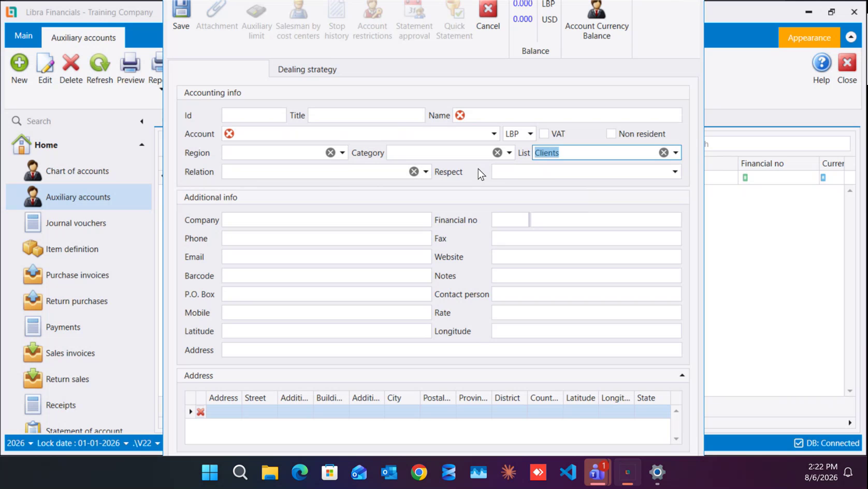The height and width of the screenshot is (489, 868).
Task: Click into the Company input field
Action: (326, 220)
